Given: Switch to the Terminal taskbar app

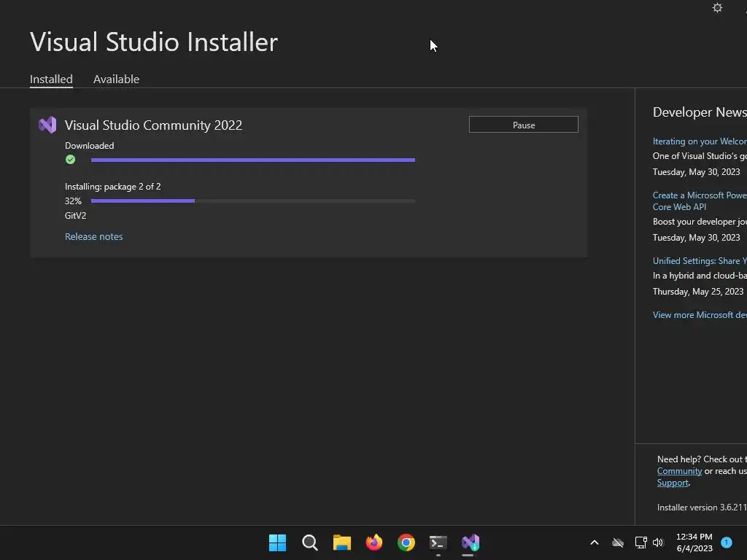Looking at the screenshot, I should [438, 542].
